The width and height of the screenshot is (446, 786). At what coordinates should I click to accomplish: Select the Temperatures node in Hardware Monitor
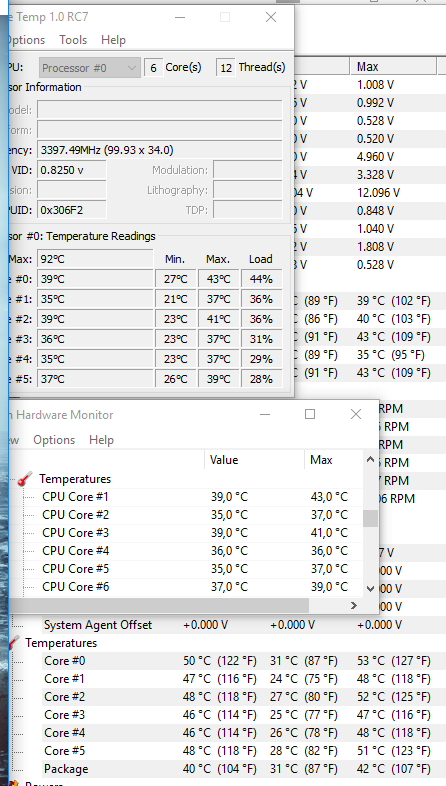pos(75,479)
